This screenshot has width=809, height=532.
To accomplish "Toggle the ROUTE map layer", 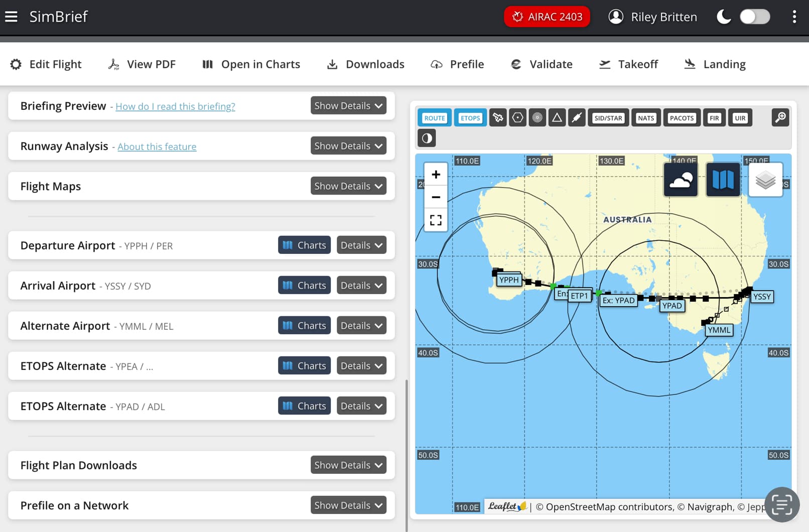I will [x=435, y=118].
